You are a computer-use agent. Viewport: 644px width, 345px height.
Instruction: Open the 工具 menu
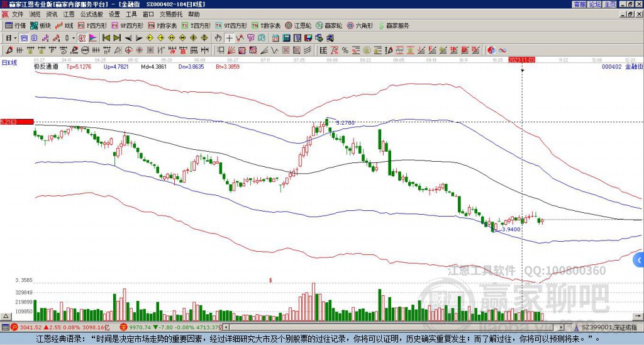[131, 14]
